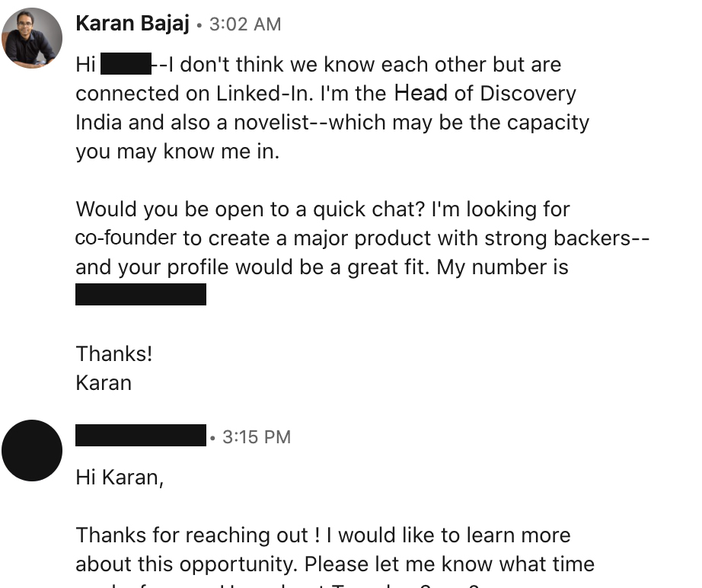Image resolution: width=702 pixels, height=588 pixels.
Task: Select the 3:02 AM message timestamp
Action: [245, 24]
